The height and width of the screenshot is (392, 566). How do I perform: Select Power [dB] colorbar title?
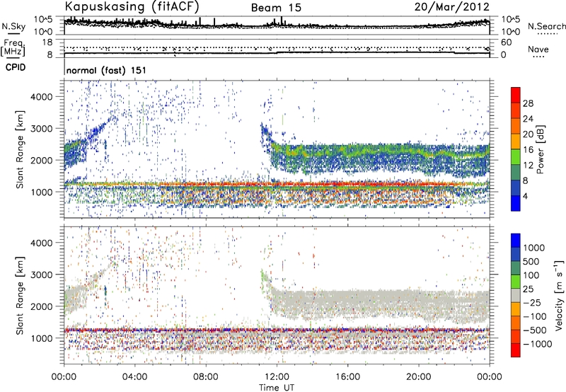pyautogui.click(x=541, y=149)
